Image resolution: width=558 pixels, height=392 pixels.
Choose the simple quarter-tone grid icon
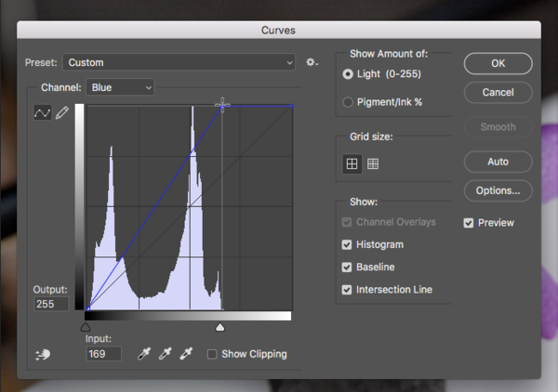click(x=352, y=163)
